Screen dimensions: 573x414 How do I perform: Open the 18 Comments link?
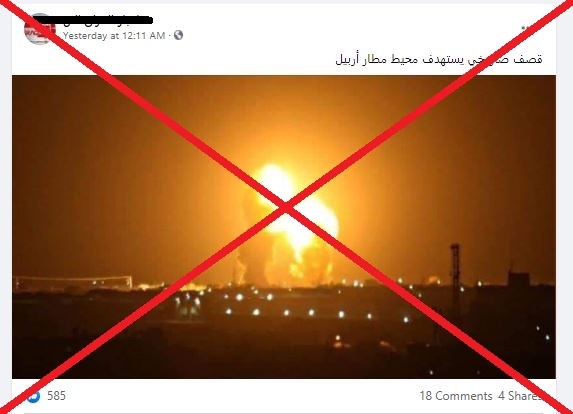(456, 396)
